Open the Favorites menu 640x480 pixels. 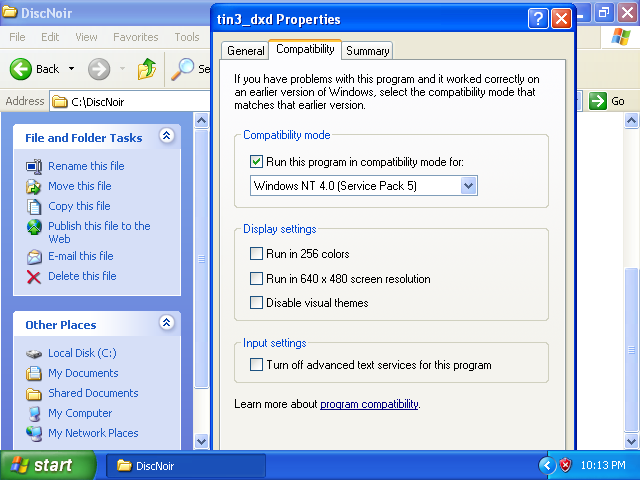coord(136,37)
